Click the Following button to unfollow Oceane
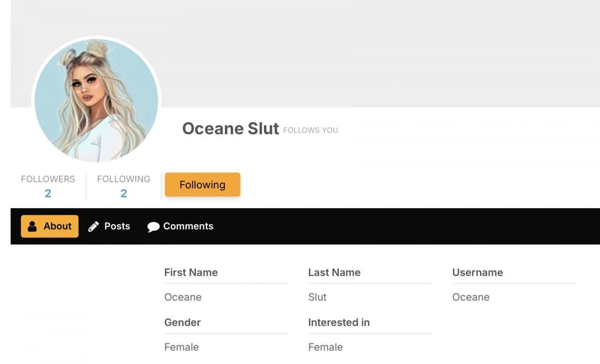 [x=202, y=184]
